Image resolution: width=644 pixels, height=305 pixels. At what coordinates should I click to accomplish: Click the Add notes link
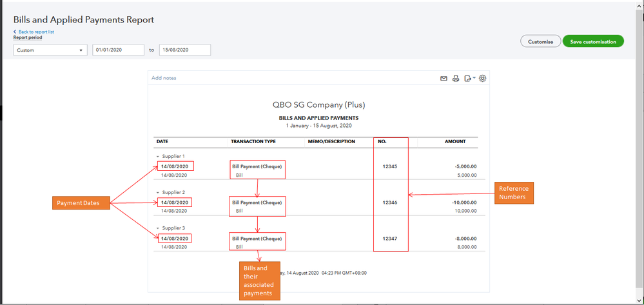point(164,79)
